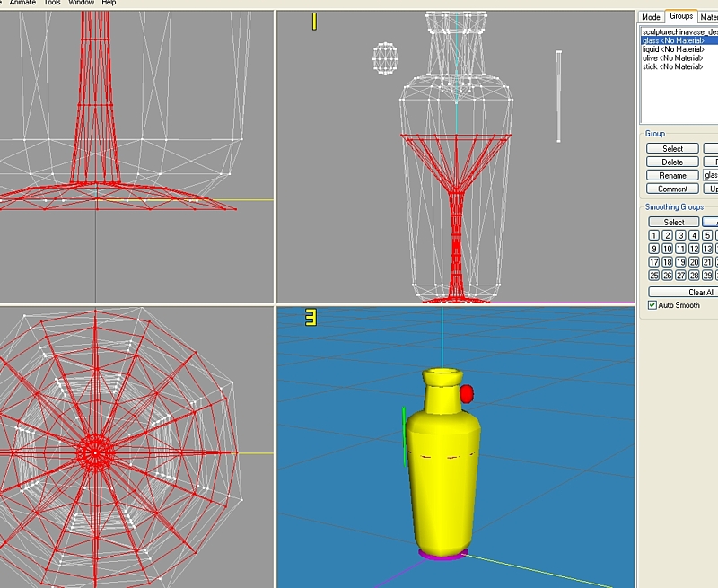
Task: Toggle the Auto Smooth checkbox
Action: (652, 305)
